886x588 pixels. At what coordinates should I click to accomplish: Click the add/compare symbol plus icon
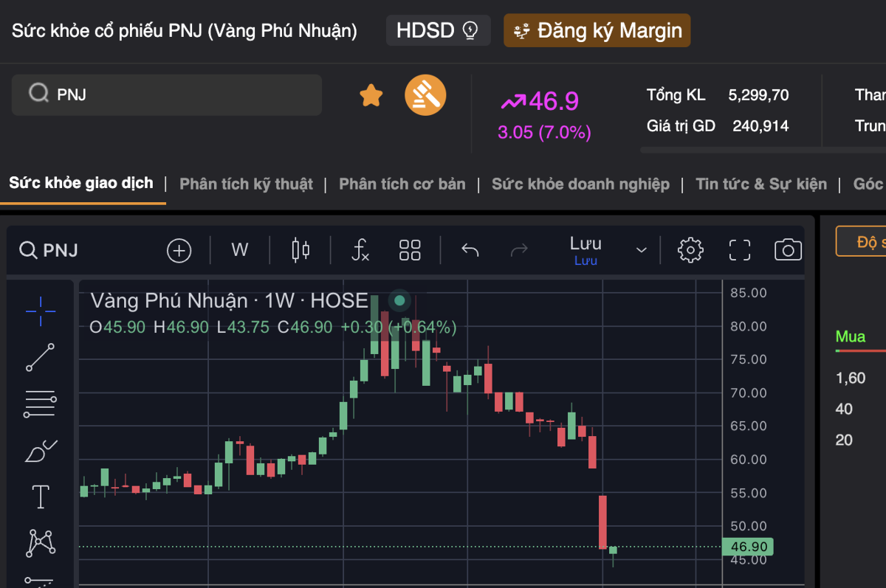pyautogui.click(x=179, y=251)
